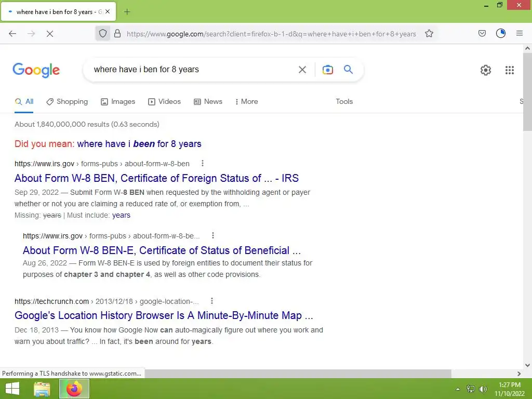Click the 'About 1,840,000,000 results' text
Screen dimensions: 532x399
pyautogui.click(x=87, y=124)
